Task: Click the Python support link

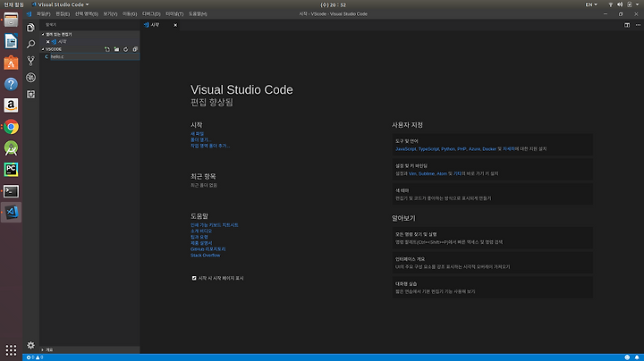Action: (448, 149)
